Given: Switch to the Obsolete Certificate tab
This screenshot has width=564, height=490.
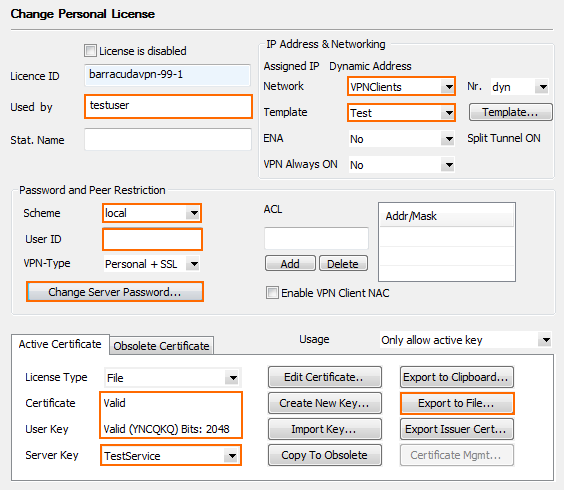Looking at the screenshot, I should tap(161, 346).
